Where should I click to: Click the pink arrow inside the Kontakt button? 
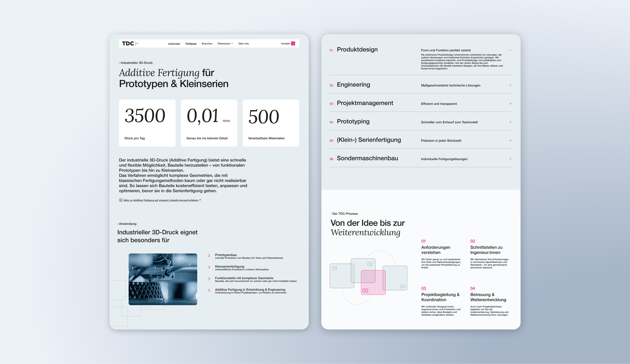[x=293, y=43]
